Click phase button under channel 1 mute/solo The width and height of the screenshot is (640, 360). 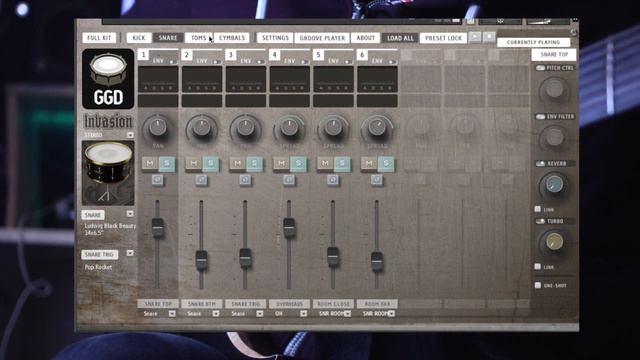[158, 180]
